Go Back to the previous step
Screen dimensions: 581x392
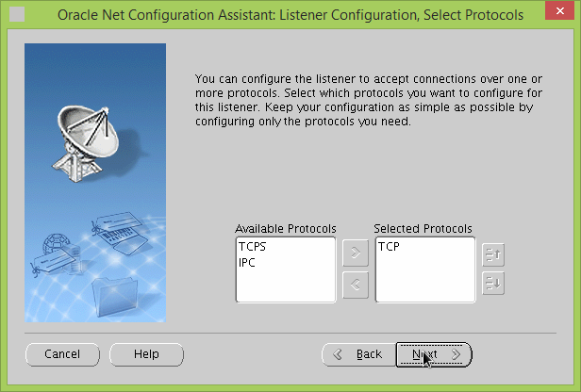pos(357,354)
